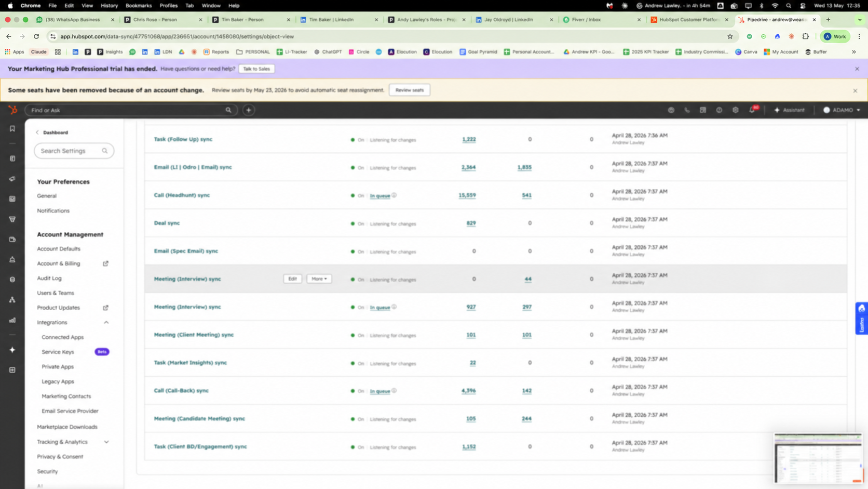Open the marketing megaphone icon in left rail
This screenshot has height=489, width=868.
click(12, 179)
